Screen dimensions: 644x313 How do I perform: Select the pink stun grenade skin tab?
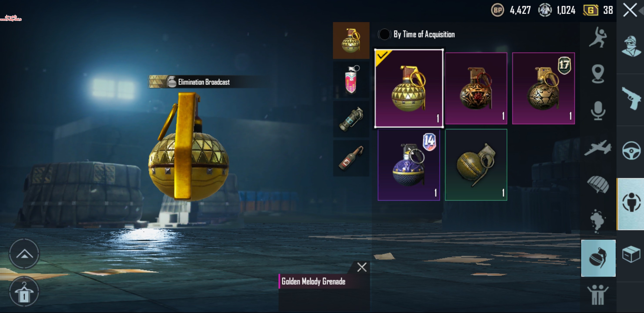point(351,80)
